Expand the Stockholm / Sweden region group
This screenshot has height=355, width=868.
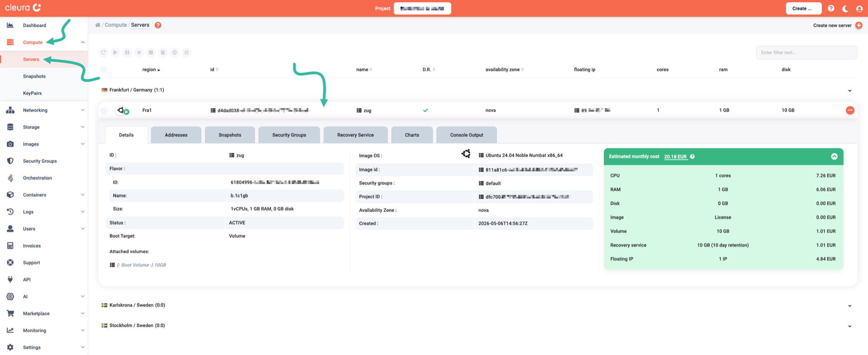click(850, 327)
